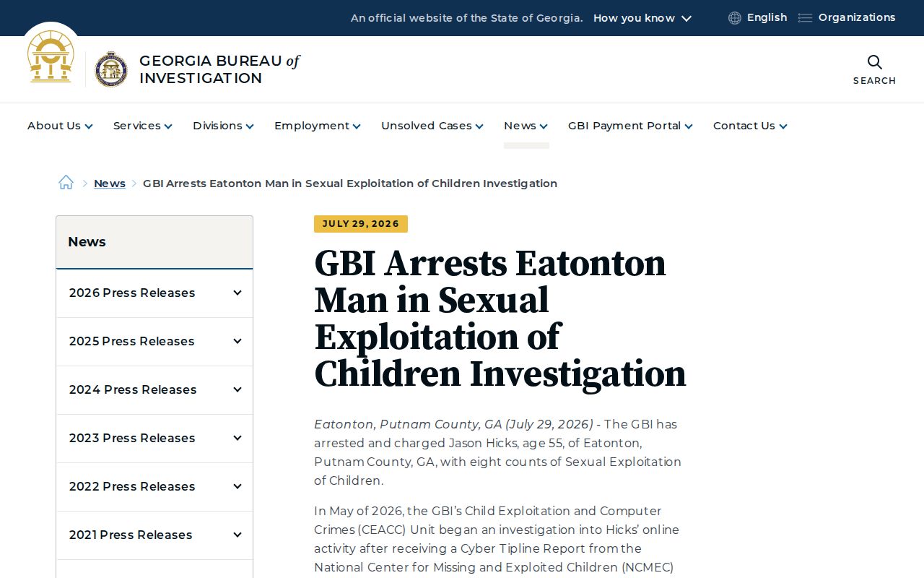
Task: Open the Organizations link
Action: 857,17
